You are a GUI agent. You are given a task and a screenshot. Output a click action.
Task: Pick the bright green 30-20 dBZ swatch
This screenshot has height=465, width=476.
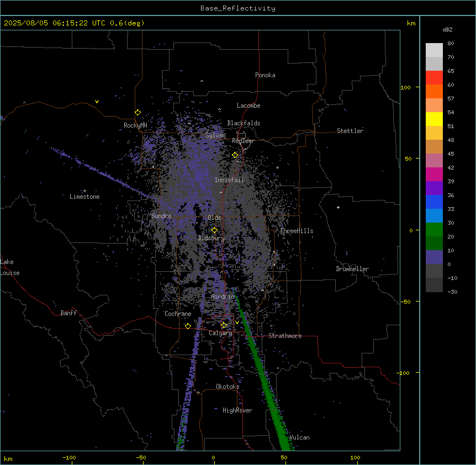click(x=434, y=230)
